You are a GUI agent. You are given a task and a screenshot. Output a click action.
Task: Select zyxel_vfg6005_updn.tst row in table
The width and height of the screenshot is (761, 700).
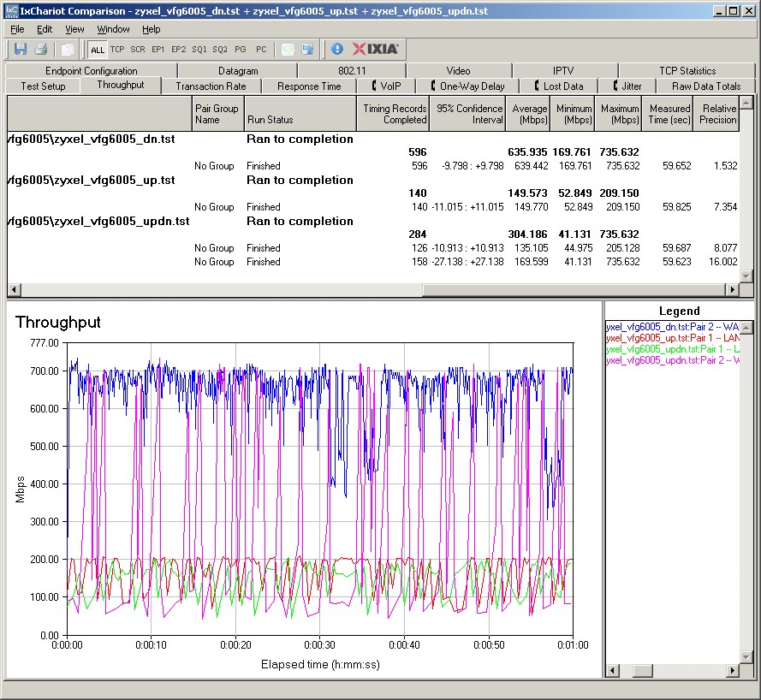(372, 221)
